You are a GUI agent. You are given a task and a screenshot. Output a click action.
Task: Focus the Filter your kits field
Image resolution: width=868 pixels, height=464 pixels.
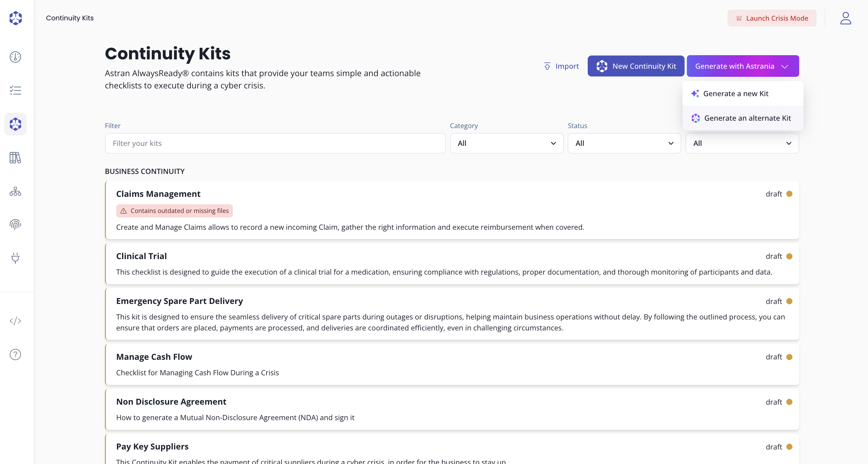275,144
